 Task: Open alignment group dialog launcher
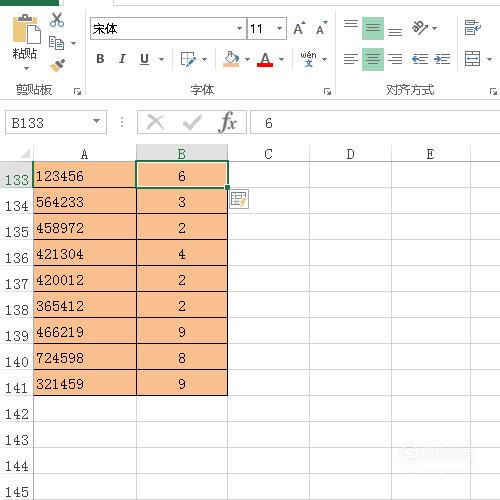tap(493, 91)
